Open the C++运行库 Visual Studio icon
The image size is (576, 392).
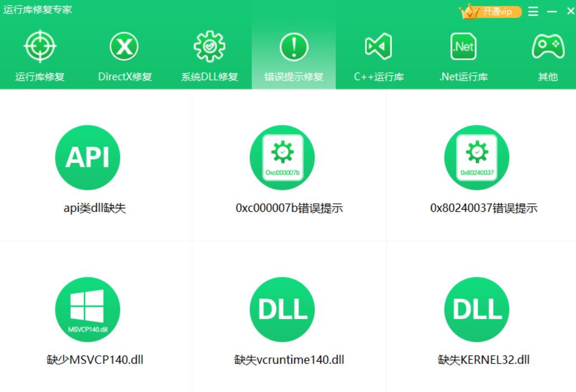(x=378, y=46)
